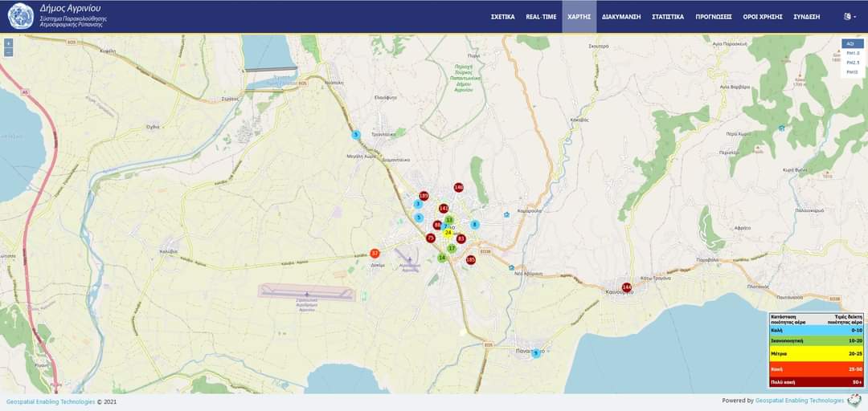Click the green sensor marker showing 14

[442, 258]
